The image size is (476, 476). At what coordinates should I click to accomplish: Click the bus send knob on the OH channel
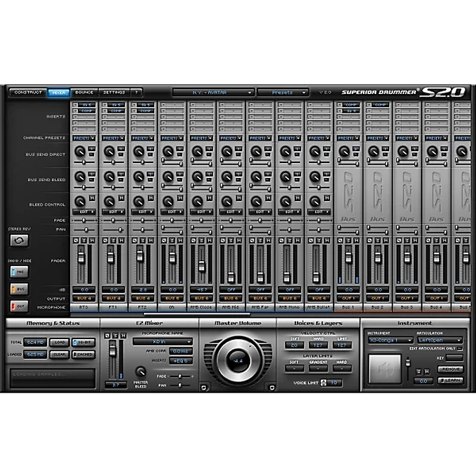coord(167,152)
